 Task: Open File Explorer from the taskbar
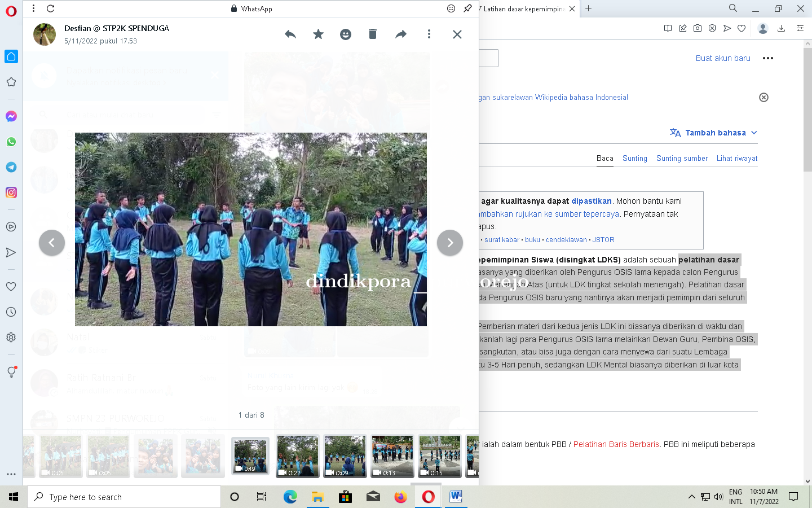point(317,497)
